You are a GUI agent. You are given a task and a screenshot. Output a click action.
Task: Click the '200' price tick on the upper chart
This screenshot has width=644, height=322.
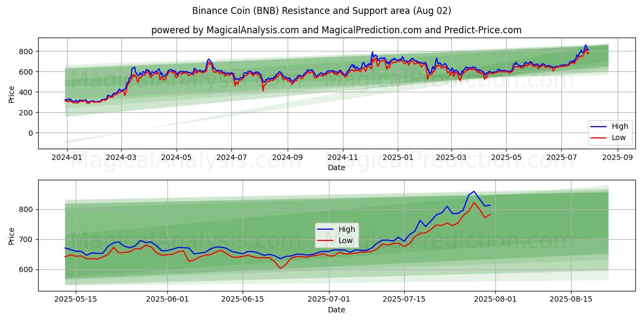(x=27, y=113)
